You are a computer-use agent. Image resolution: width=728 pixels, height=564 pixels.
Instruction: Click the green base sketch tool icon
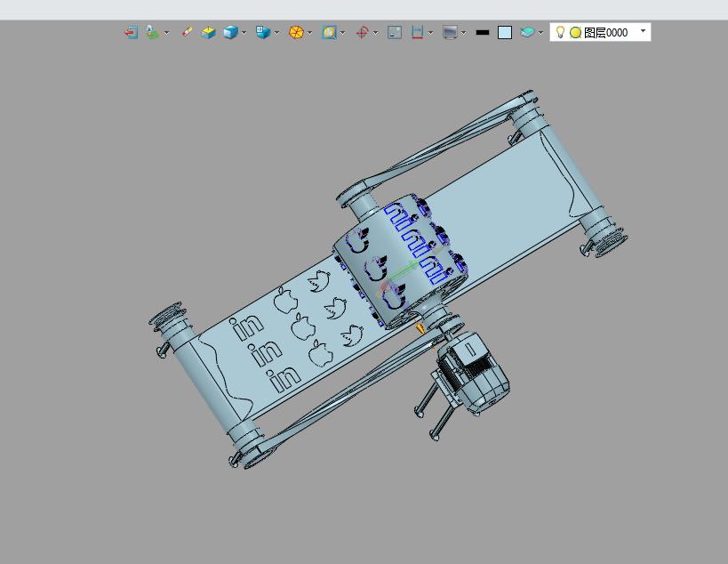tap(152, 32)
